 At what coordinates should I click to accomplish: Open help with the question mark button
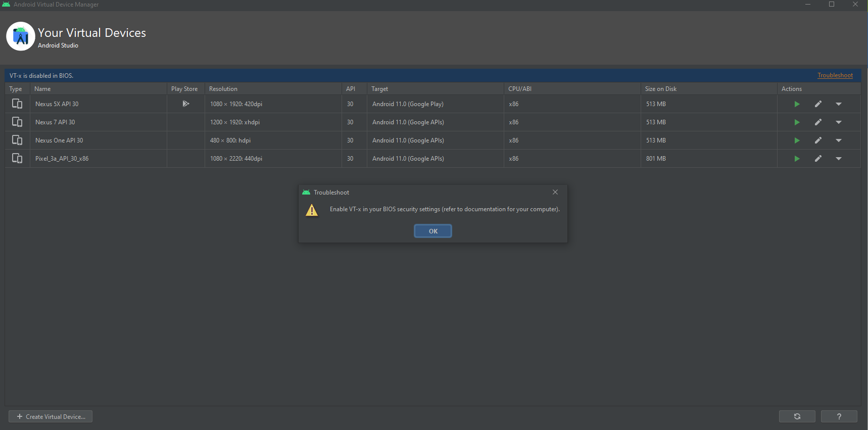click(839, 416)
